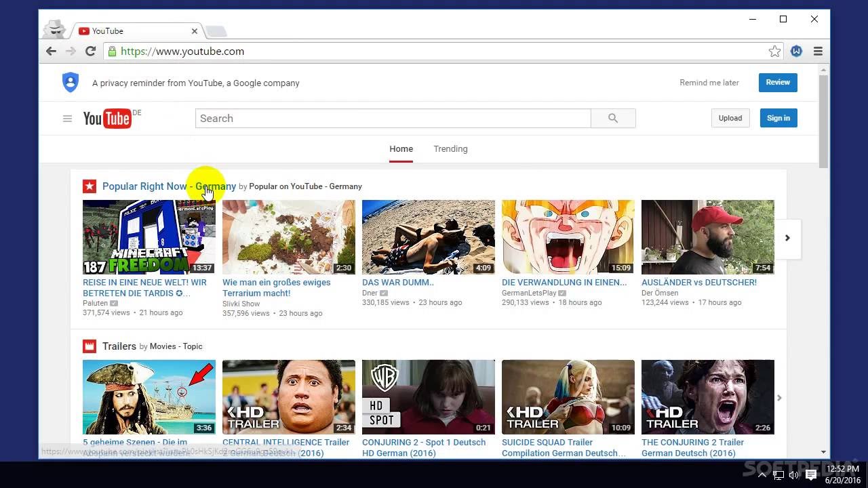
Task: Open SUICIDE SQUAD Trailer Compilation title
Action: coord(564,448)
